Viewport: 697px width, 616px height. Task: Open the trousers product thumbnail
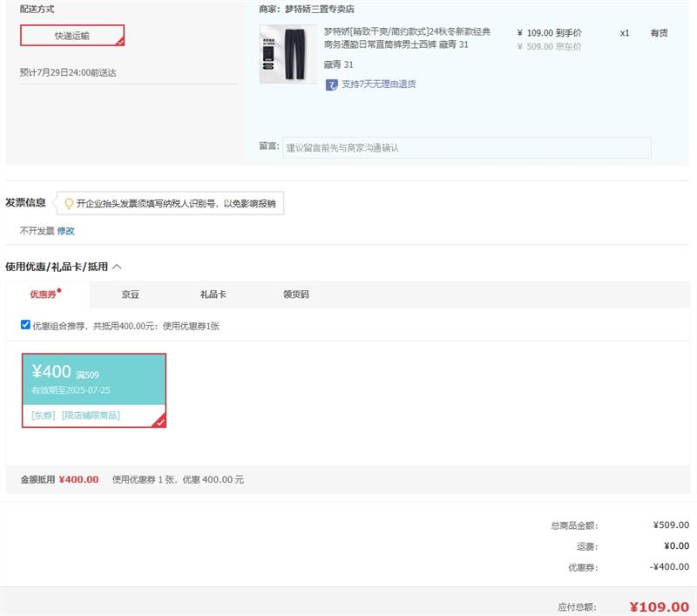tap(288, 54)
